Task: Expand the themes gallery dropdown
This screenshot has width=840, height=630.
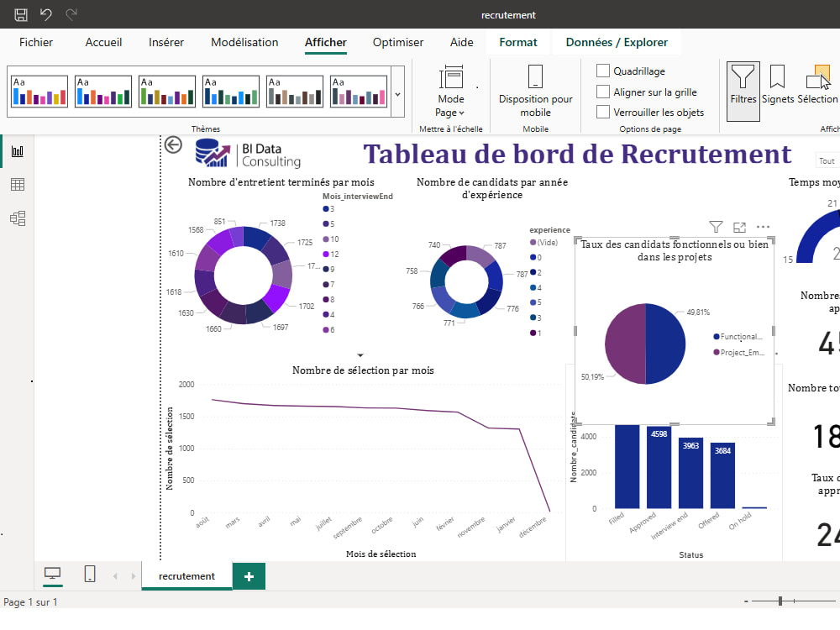Action: click(397, 94)
